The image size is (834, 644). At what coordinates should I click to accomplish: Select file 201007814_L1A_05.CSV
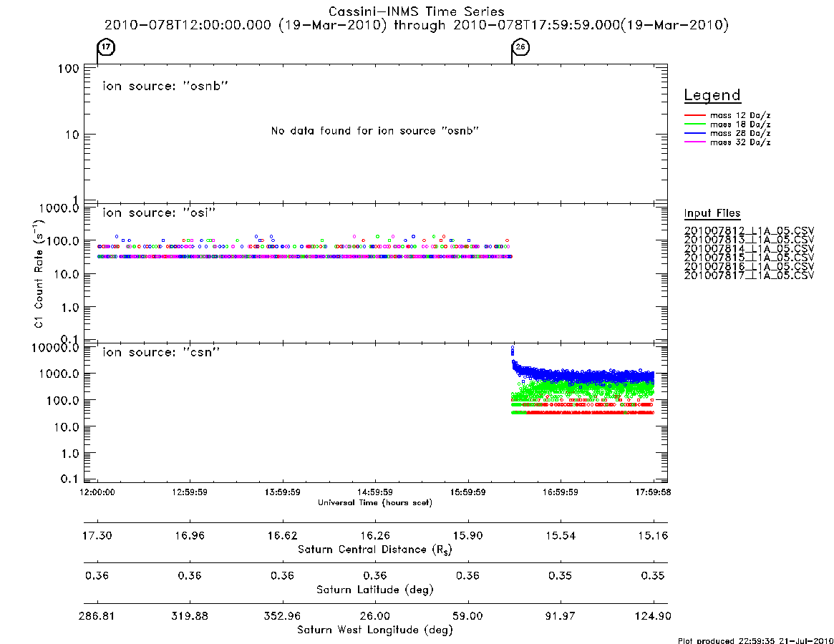pos(749,249)
